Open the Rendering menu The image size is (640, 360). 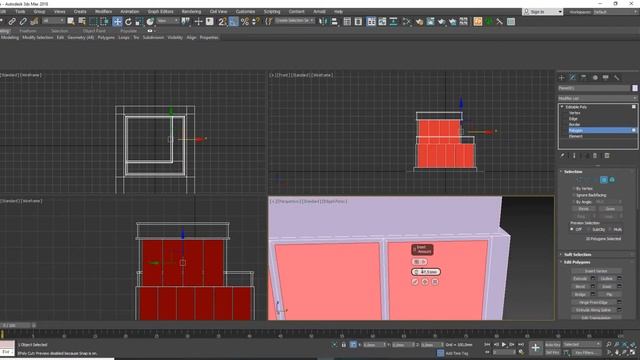coord(191,11)
